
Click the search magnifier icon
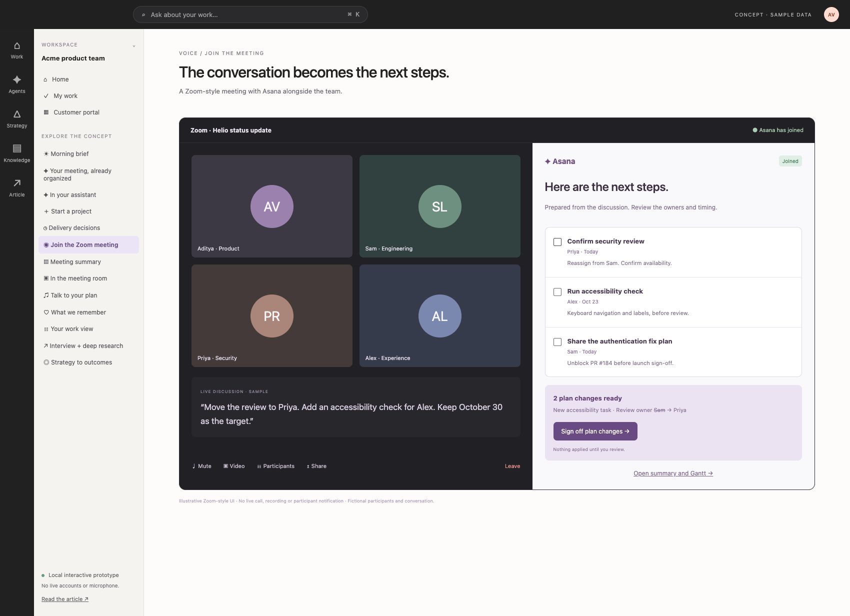pyautogui.click(x=143, y=15)
